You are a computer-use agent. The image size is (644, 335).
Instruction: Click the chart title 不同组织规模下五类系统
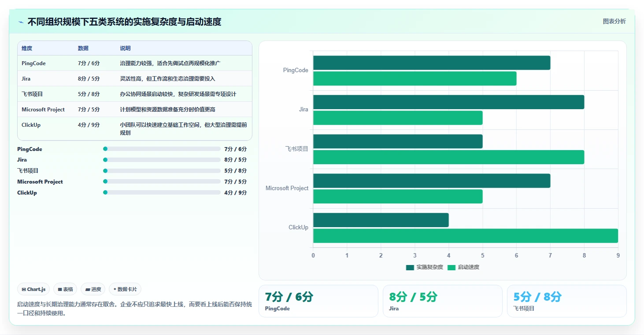click(124, 22)
